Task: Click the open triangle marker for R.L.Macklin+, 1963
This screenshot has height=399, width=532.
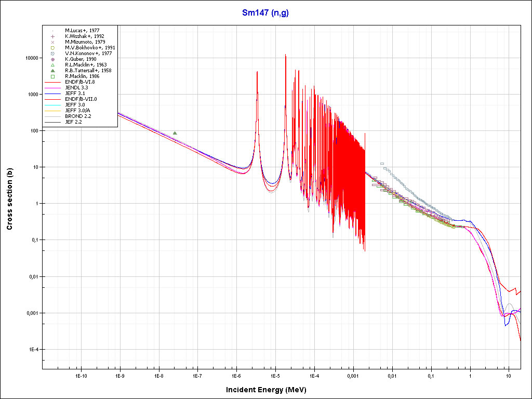Action: pyautogui.click(x=53, y=65)
